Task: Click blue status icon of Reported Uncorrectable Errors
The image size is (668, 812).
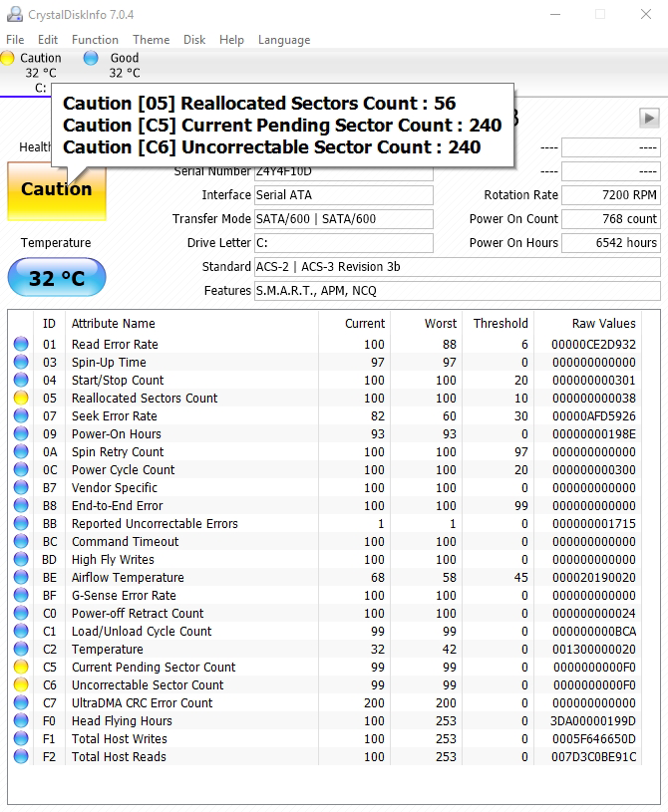Action: tap(21, 523)
